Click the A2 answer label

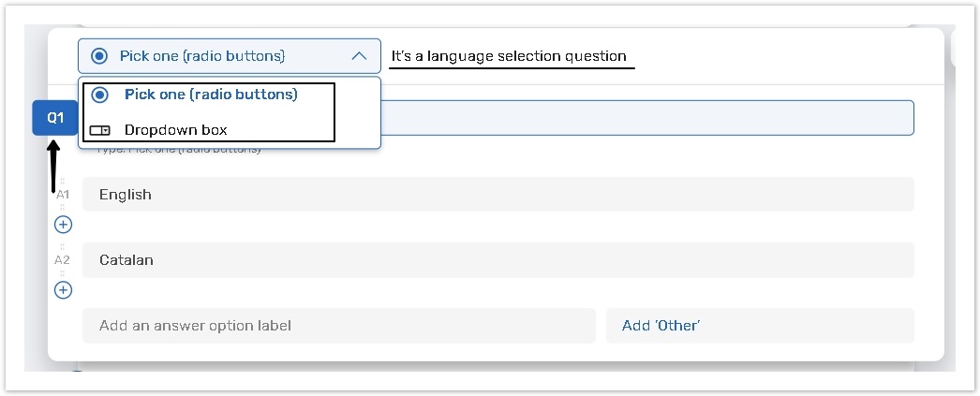(x=63, y=259)
